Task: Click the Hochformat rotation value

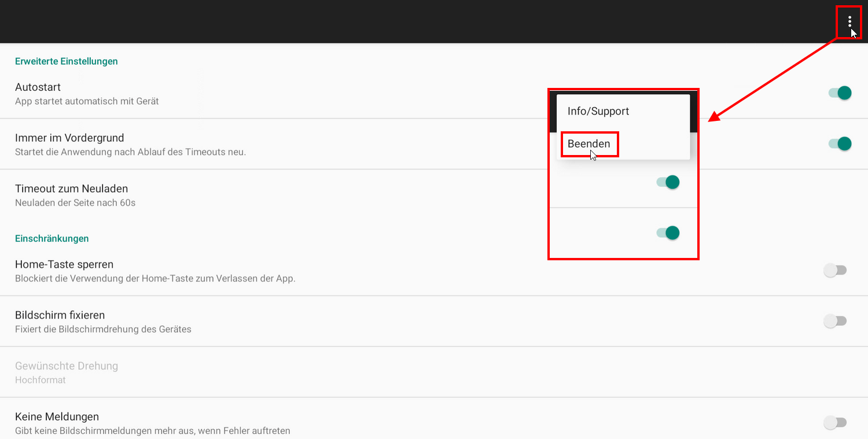Action: pos(41,380)
